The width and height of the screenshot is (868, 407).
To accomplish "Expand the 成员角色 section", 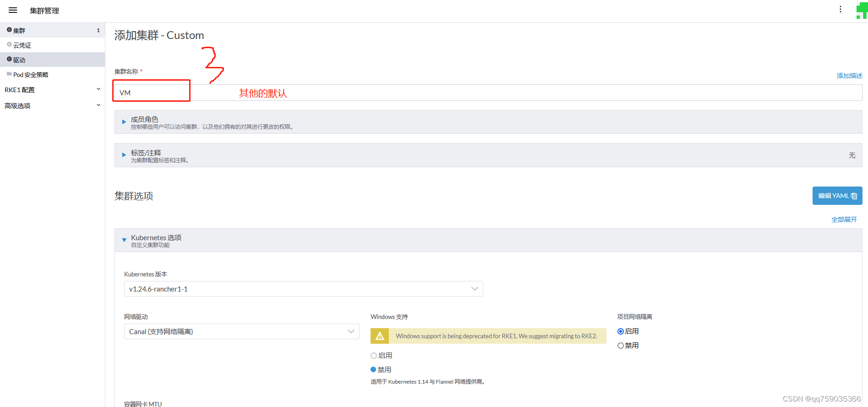I will pos(488,122).
